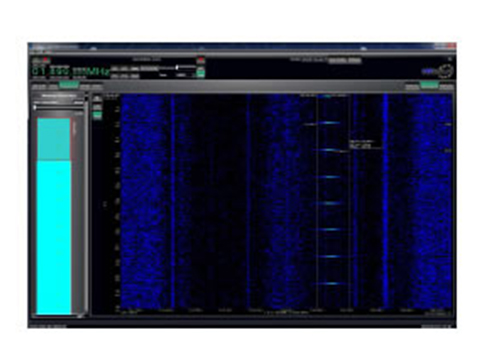Click the green start button under the red button
This screenshot has width=480, height=360.
click(x=201, y=72)
